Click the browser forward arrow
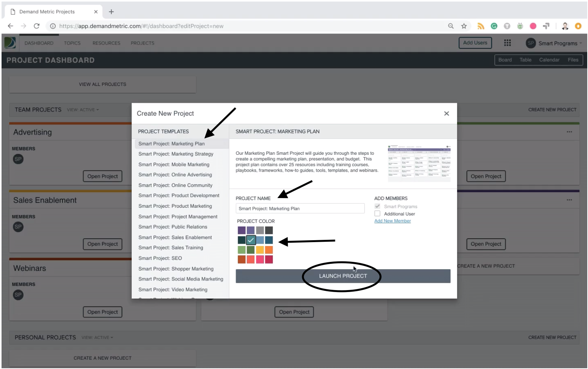588x369 pixels. tap(24, 26)
